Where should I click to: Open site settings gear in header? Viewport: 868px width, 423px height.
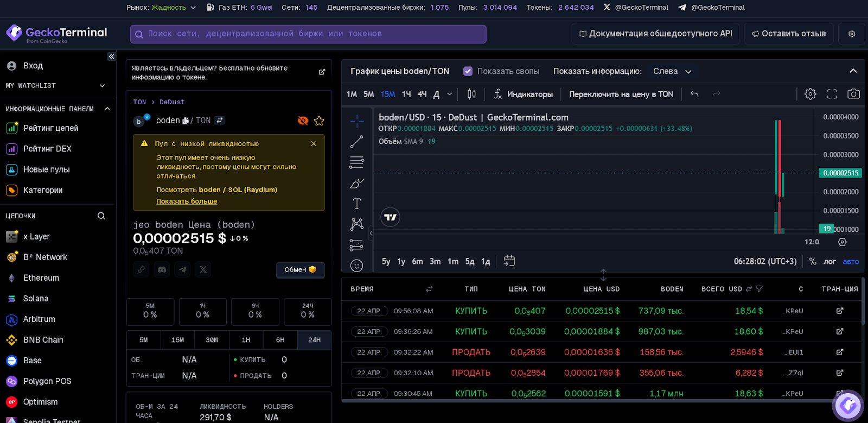tap(852, 34)
